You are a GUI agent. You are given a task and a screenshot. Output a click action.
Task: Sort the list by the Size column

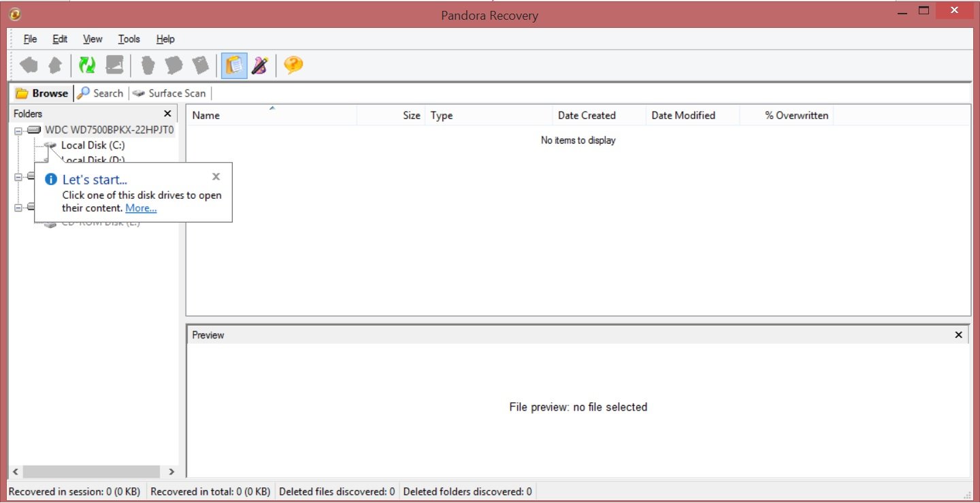tap(391, 116)
